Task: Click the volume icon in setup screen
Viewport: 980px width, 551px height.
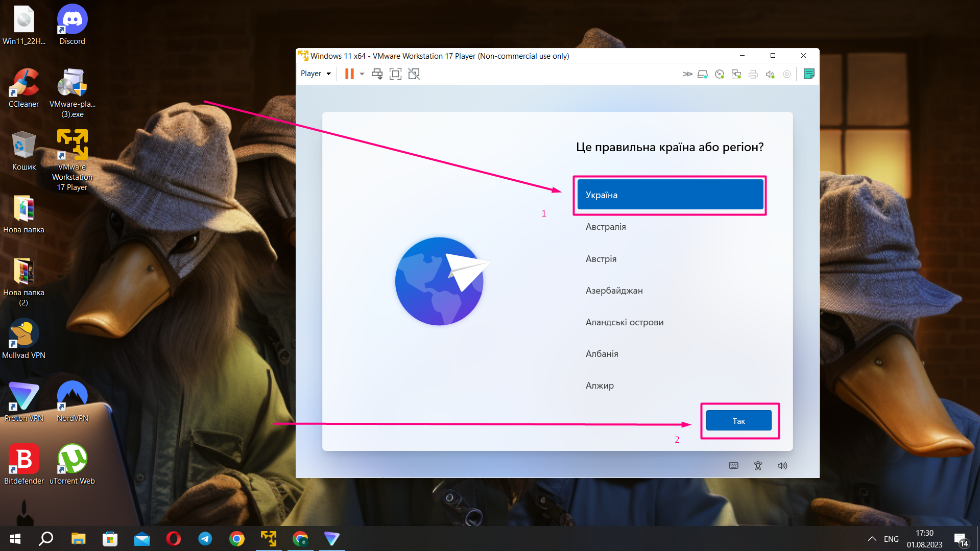Action: (x=782, y=466)
